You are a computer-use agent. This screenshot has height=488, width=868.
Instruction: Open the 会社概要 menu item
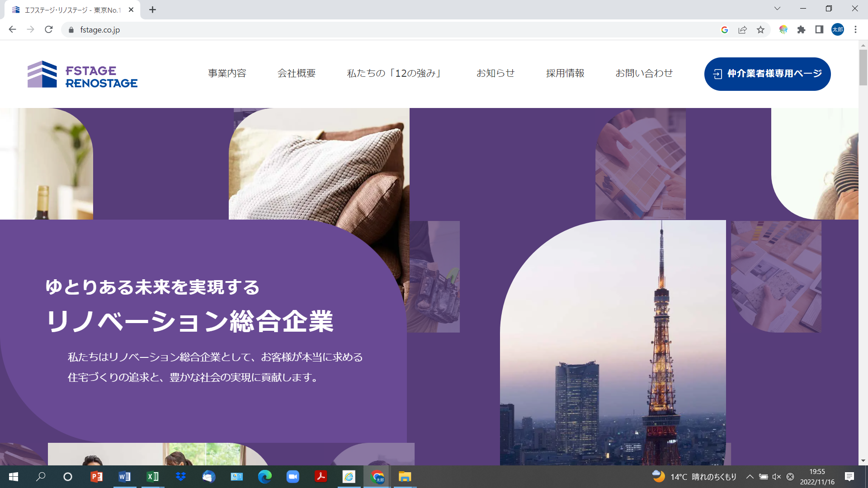(x=297, y=73)
